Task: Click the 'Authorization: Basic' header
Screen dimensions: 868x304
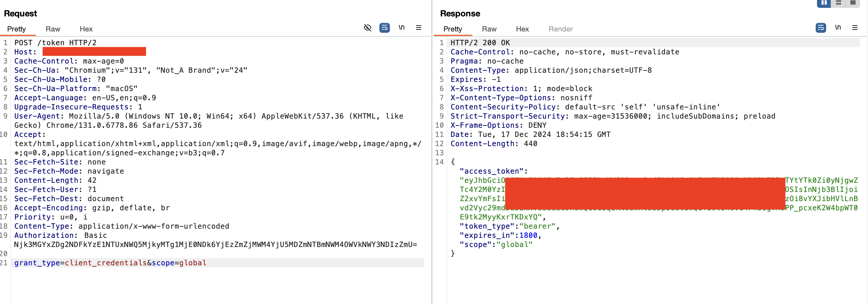Action: click(x=61, y=235)
